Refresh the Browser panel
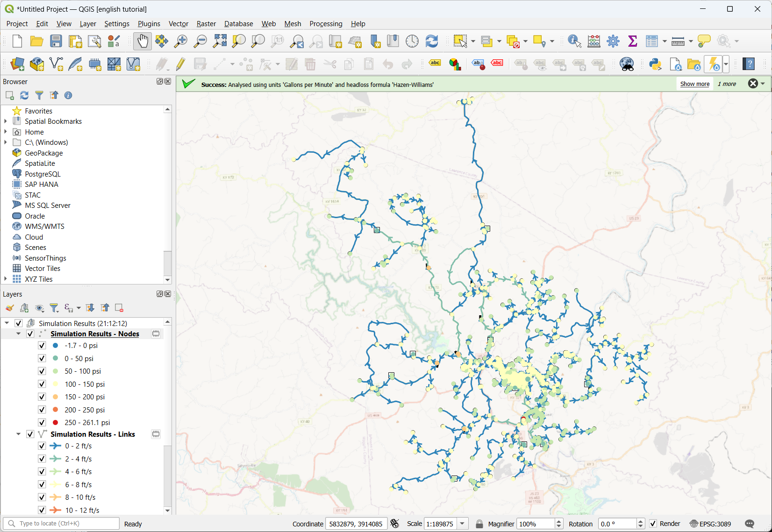 (x=24, y=95)
